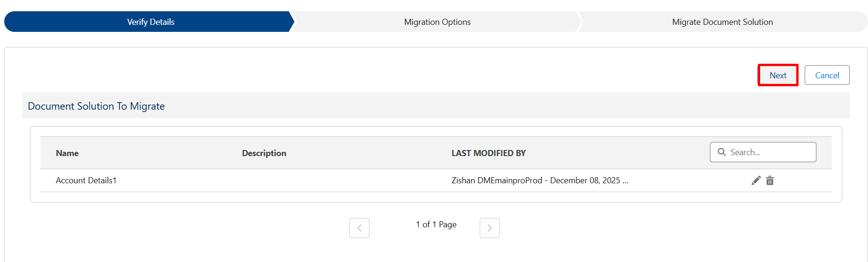The height and width of the screenshot is (262, 868).
Task: Click the Document Solution To Migrate heading
Action: (96, 106)
